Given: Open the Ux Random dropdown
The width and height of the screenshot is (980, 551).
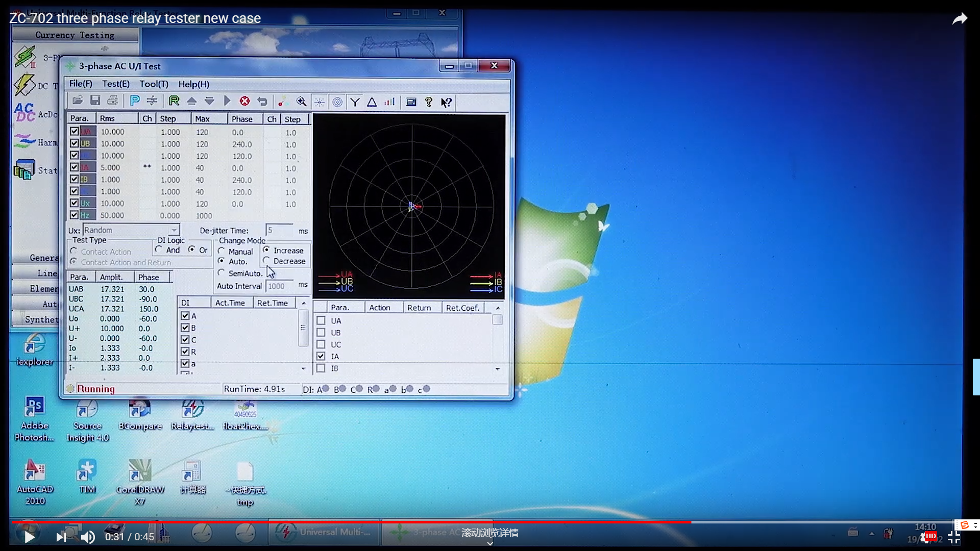Looking at the screenshot, I should point(174,230).
